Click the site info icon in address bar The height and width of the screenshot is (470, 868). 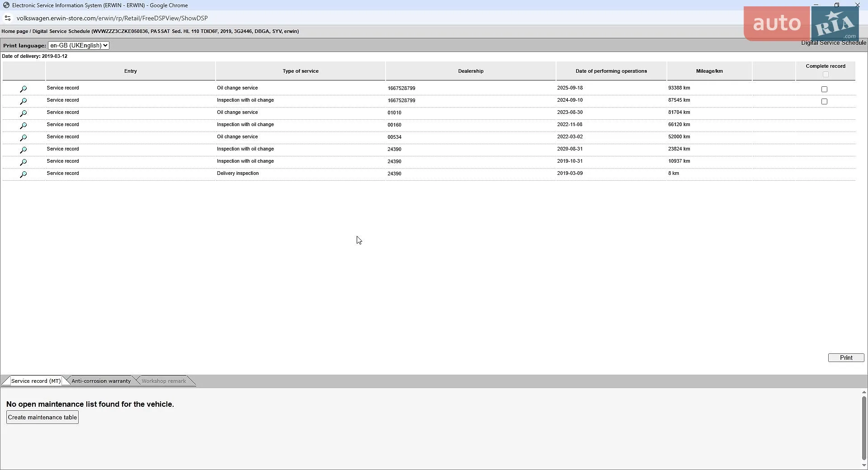pyautogui.click(x=7, y=18)
